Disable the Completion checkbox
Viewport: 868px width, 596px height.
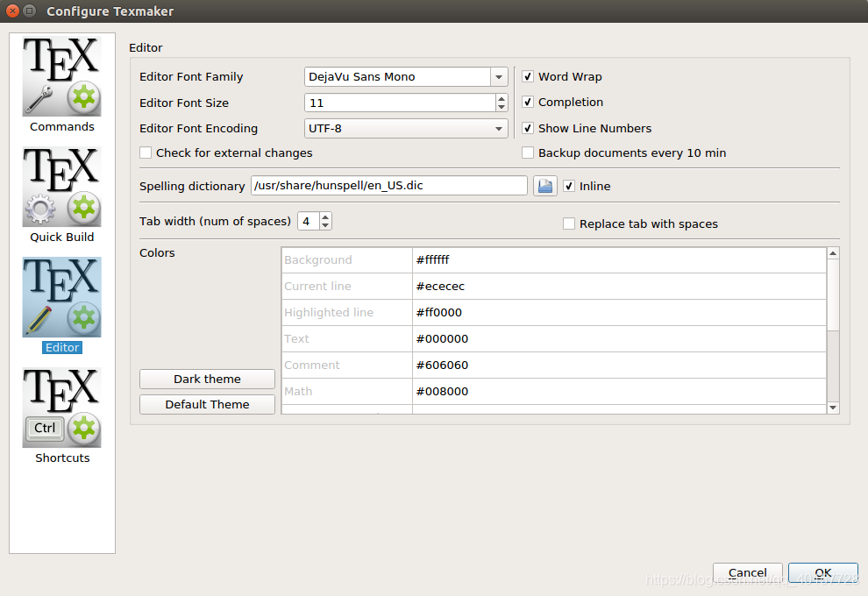pyautogui.click(x=528, y=102)
